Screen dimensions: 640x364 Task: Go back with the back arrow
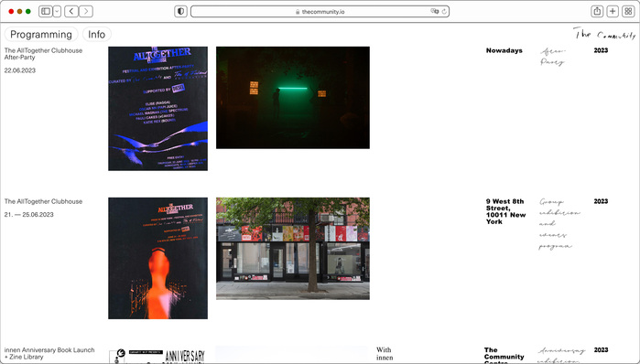[x=71, y=11]
